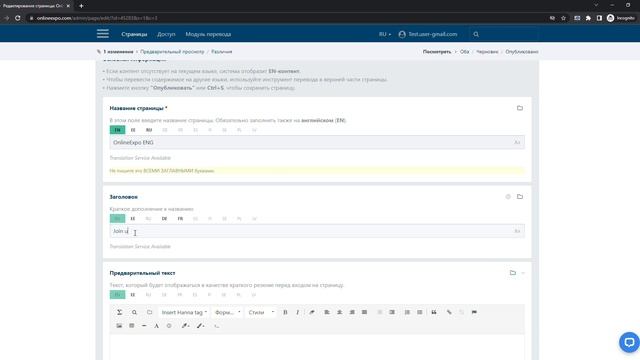Click folder icon of Предварительный текст section

coord(513,273)
